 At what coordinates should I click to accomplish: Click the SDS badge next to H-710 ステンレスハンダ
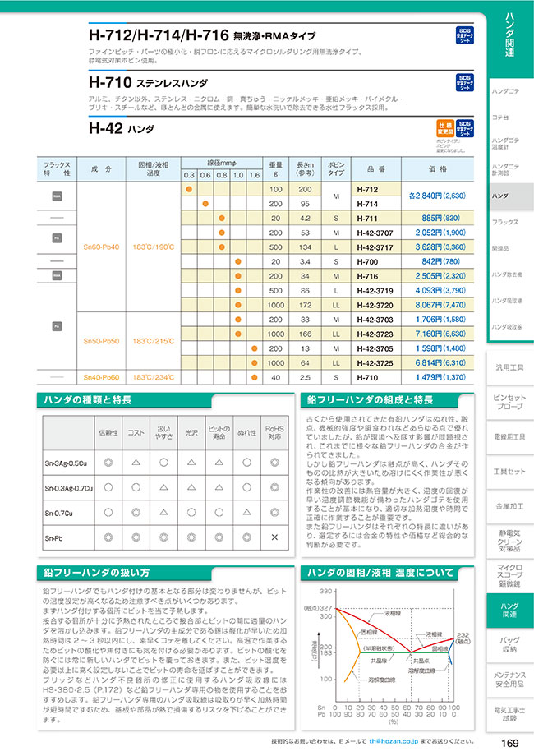click(463, 84)
